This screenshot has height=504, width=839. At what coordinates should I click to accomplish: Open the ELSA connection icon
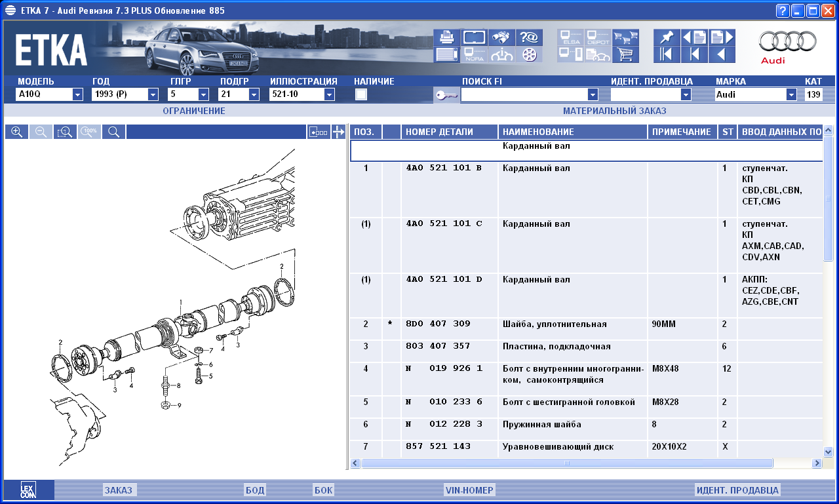tap(570, 37)
